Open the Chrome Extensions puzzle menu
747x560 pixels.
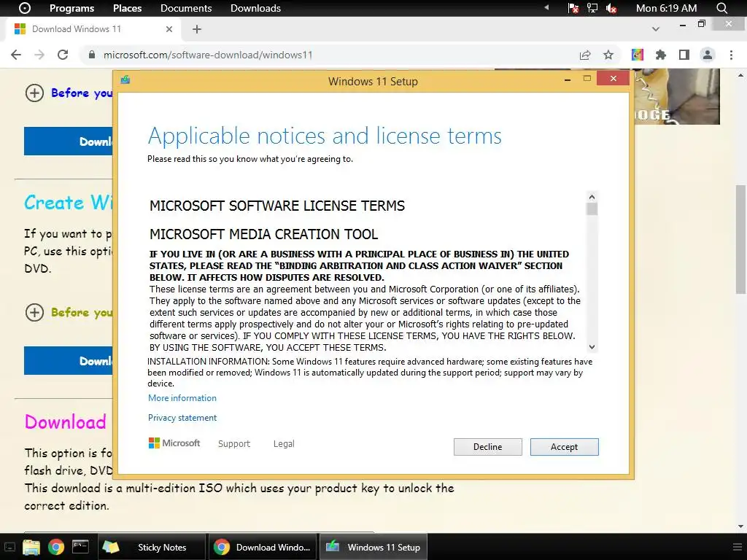tap(660, 55)
